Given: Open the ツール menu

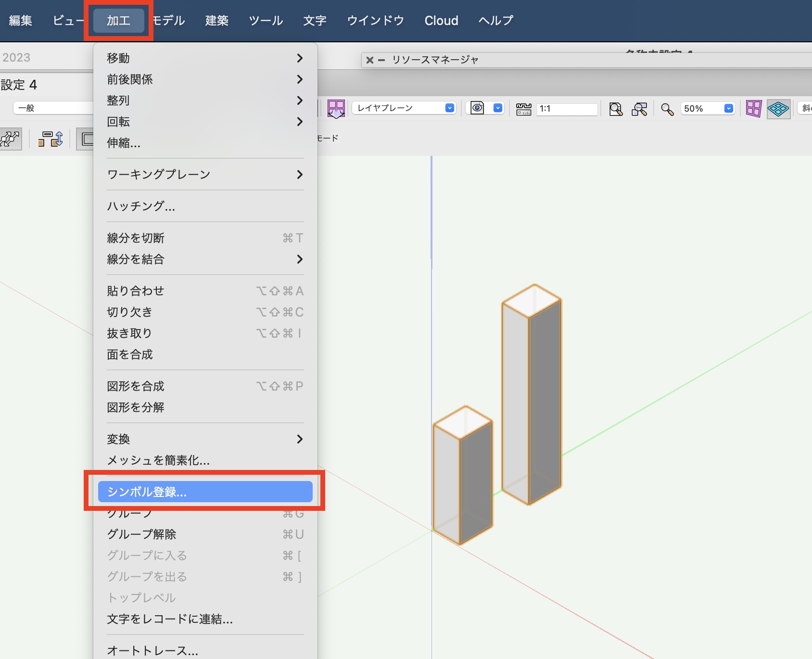Looking at the screenshot, I should tap(266, 21).
